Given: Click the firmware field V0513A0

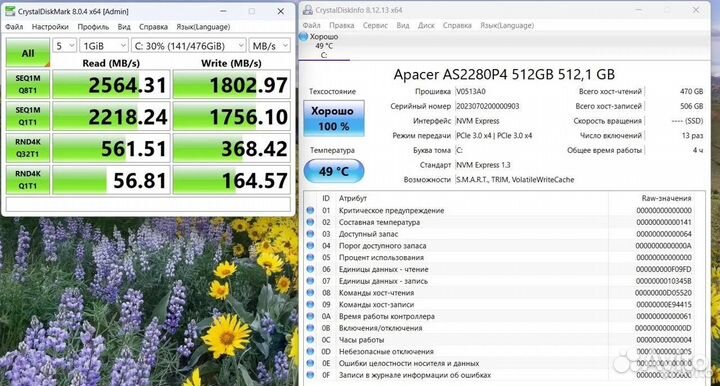Looking at the screenshot, I should [470, 91].
